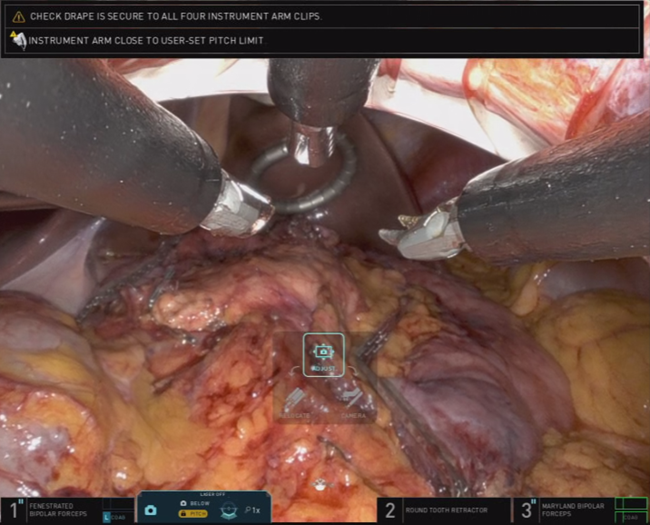650x525 pixels.
Task: Click arm 3's green upper pedal box
Action: coord(631,503)
